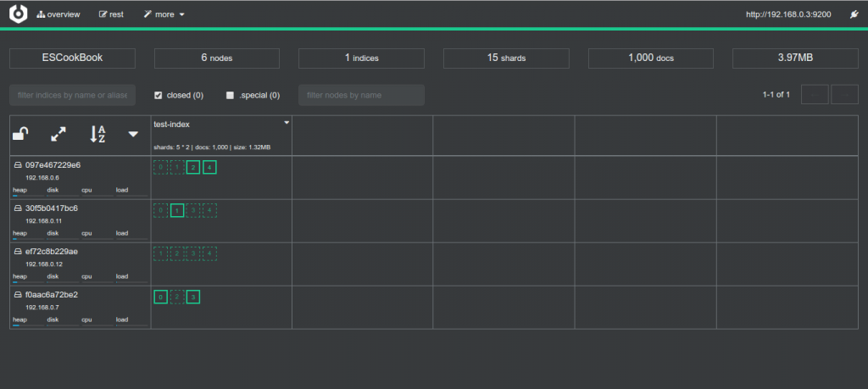This screenshot has height=389, width=868.
Task: Uncheck the closed (0) checkbox
Action: pyautogui.click(x=159, y=95)
